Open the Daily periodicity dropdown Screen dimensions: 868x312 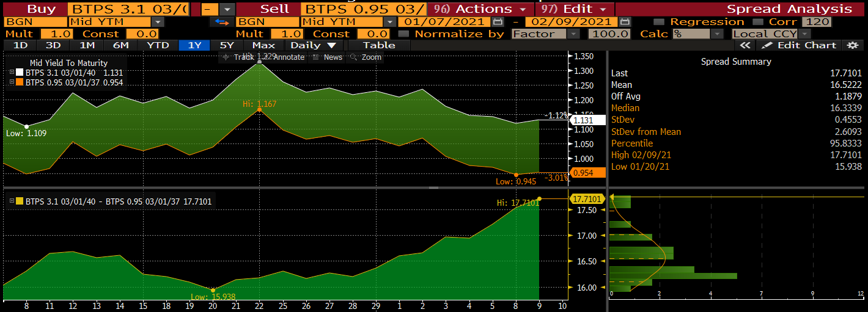[x=314, y=45]
